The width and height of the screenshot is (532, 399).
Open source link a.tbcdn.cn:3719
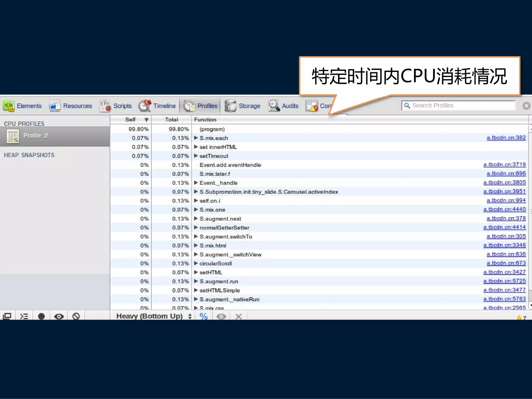[504, 164]
